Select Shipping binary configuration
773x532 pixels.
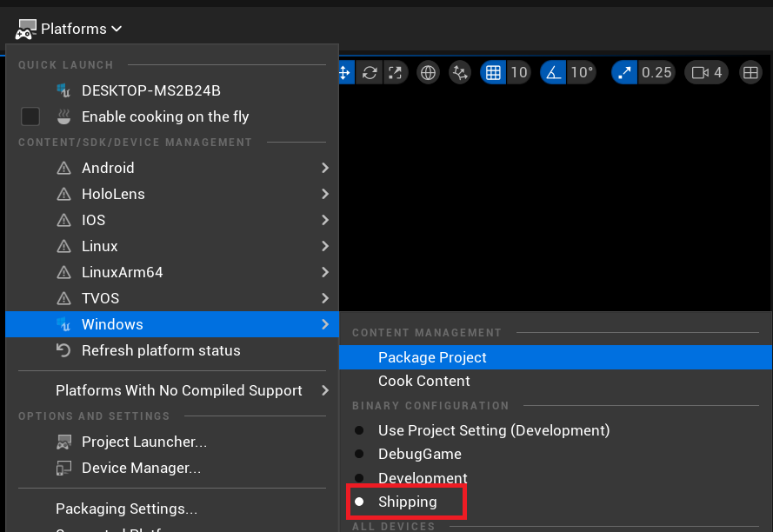[x=407, y=502]
